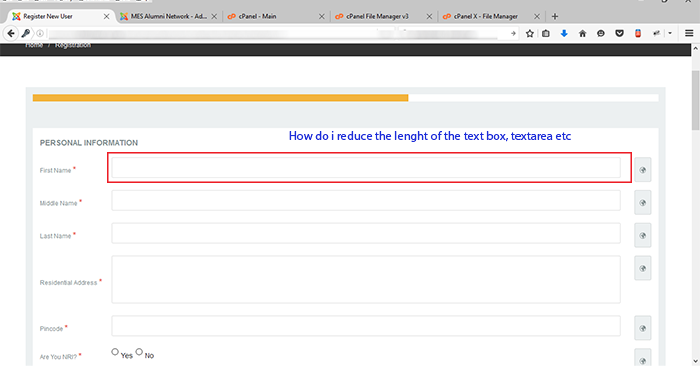
Task: Click the chat bubble toolbar icon
Action: tap(601, 33)
